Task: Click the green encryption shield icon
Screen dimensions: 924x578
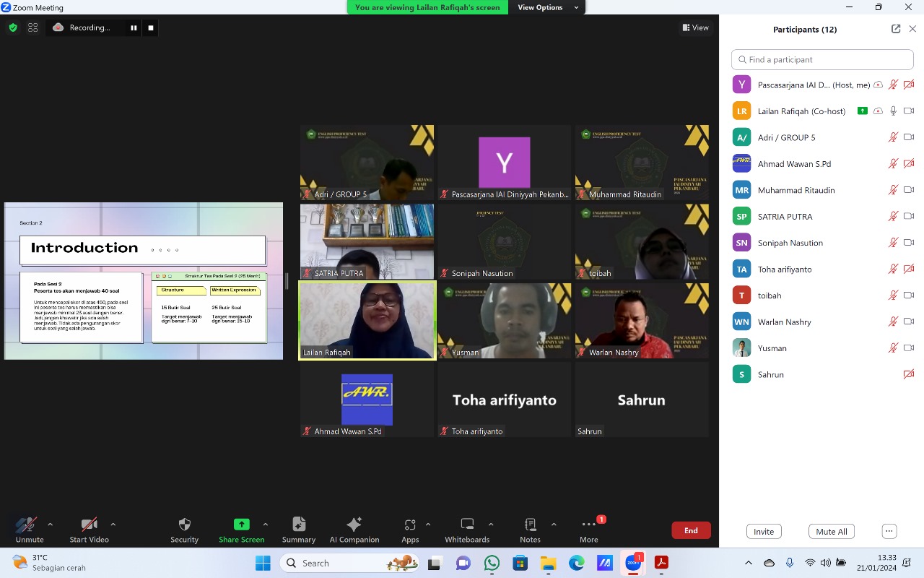Action: coord(13,28)
